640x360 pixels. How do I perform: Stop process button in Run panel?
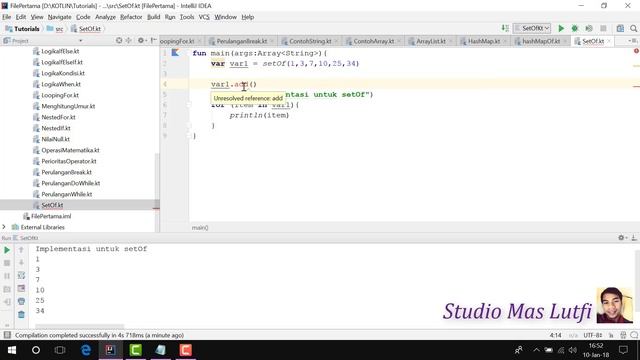7,263
